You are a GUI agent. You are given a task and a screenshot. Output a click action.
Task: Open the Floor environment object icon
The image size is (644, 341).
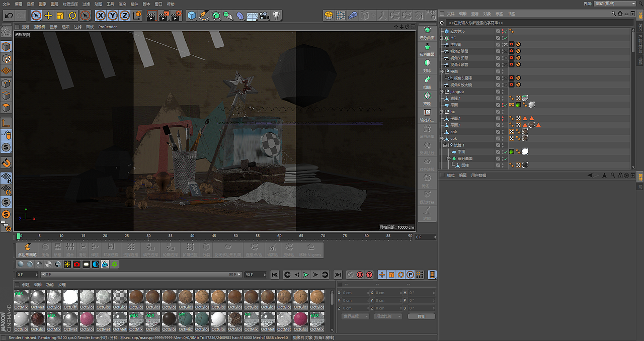252,16
